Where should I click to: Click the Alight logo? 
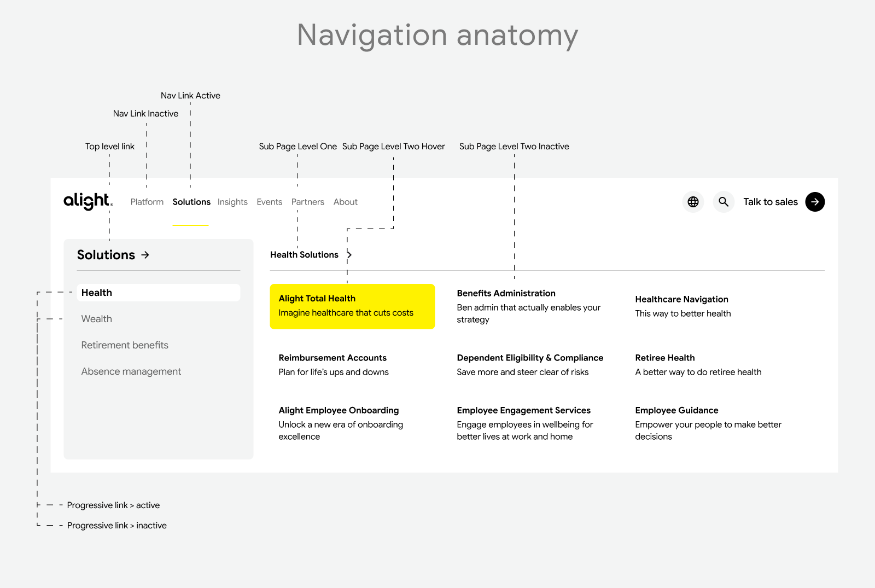tap(87, 201)
